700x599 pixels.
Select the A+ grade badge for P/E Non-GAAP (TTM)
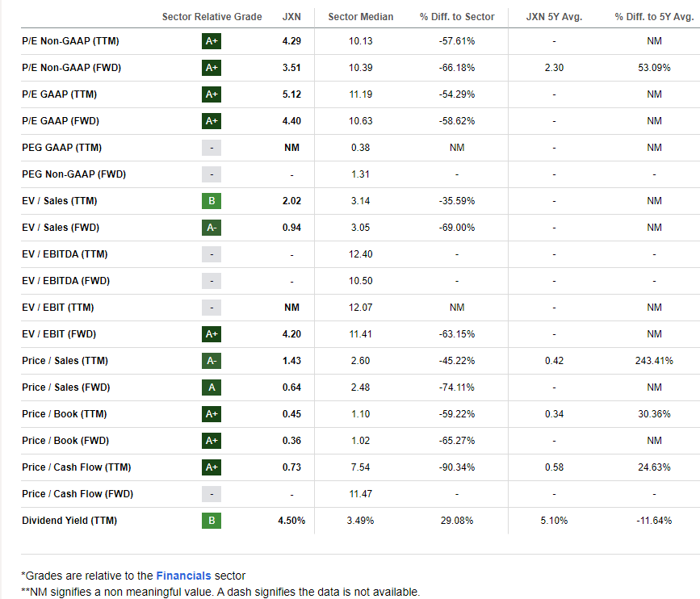211,40
